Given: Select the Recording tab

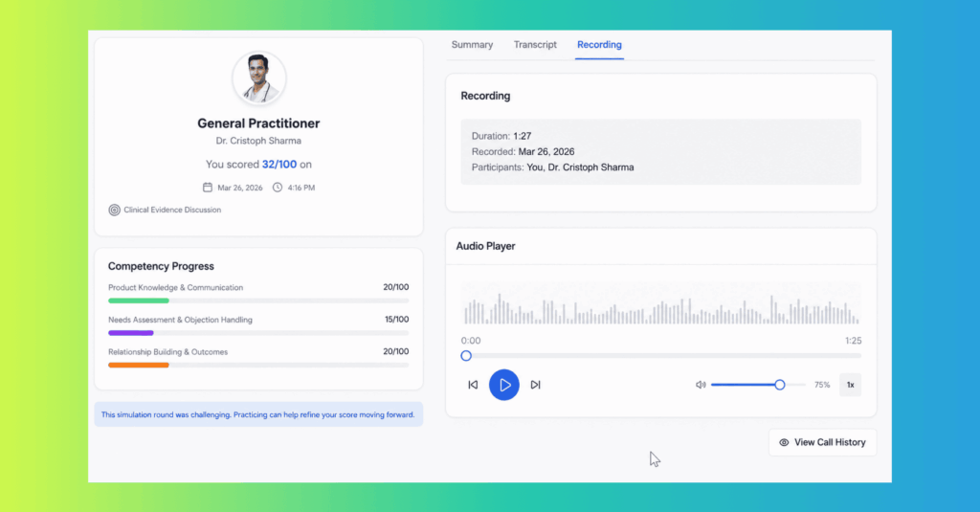Looking at the screenshot, I should click(599, 45).
